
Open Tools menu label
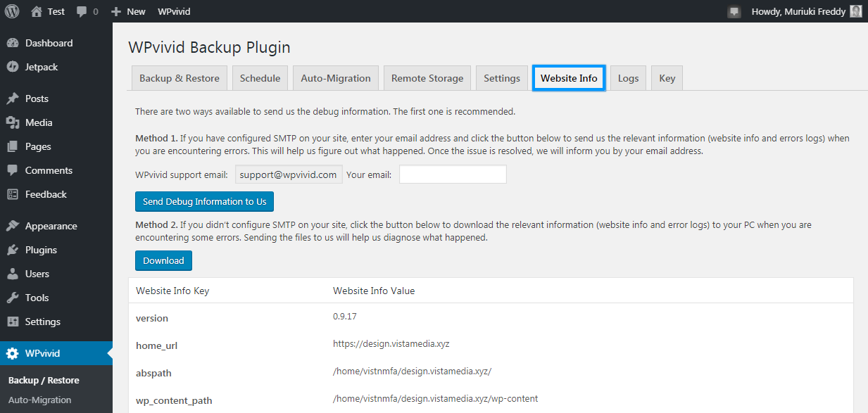click(37, 298)
